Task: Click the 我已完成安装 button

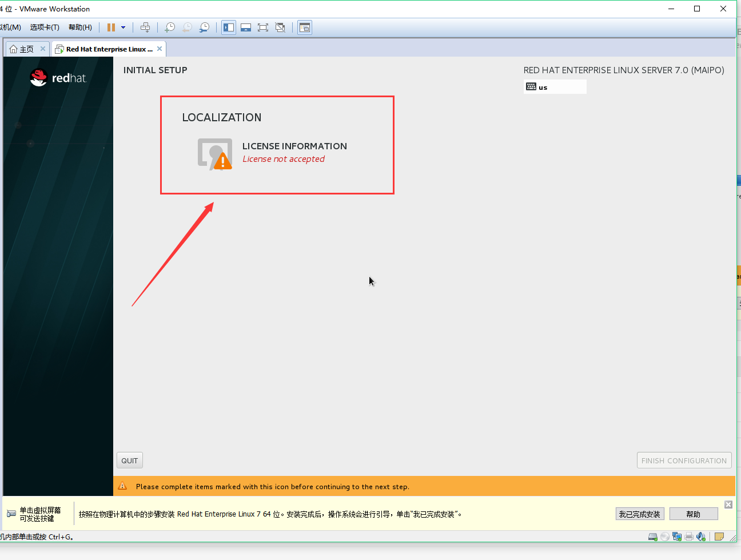Action: [640, 514]
